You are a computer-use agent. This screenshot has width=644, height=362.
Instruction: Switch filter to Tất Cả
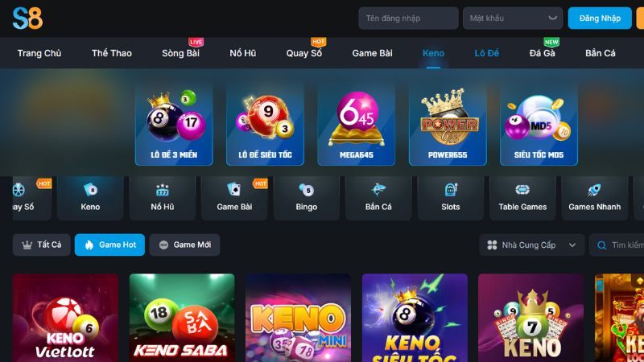pyautogui.click(x=42, y=245)
